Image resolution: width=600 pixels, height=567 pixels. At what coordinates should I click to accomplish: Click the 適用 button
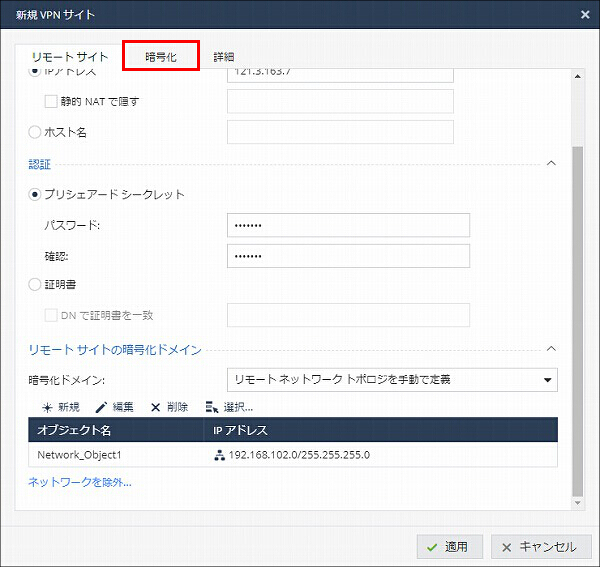(x=450, y=547)
